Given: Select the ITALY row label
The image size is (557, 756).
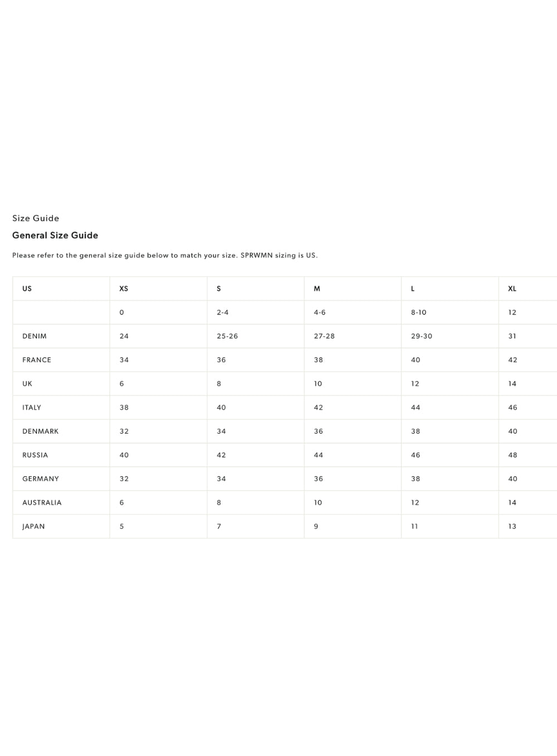Looking at the screenshot, I should click(x=32, y=408).
